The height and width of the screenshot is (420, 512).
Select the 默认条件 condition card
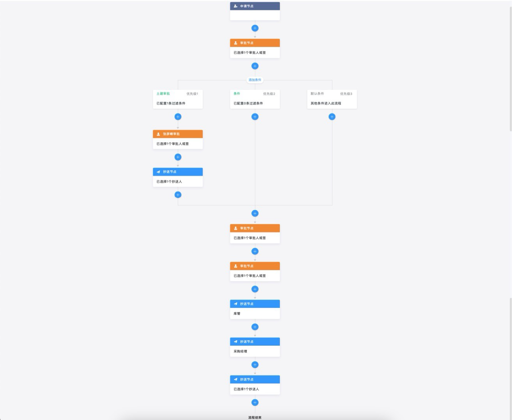click(332, 99)
